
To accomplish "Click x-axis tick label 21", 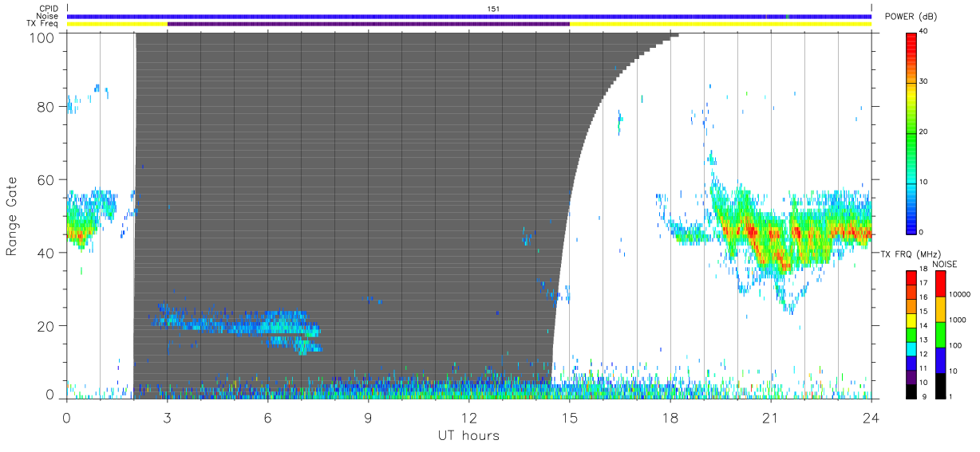I will 771,417.
